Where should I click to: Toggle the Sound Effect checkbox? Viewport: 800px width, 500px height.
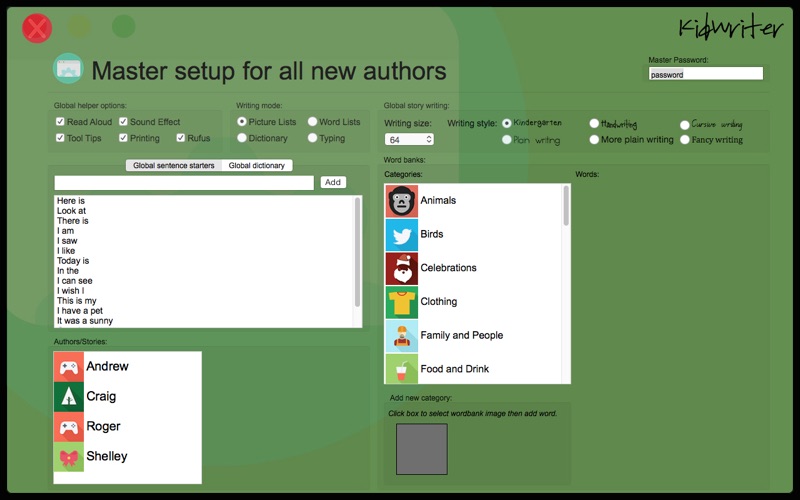pyautogui.click(x=123, y=121)
